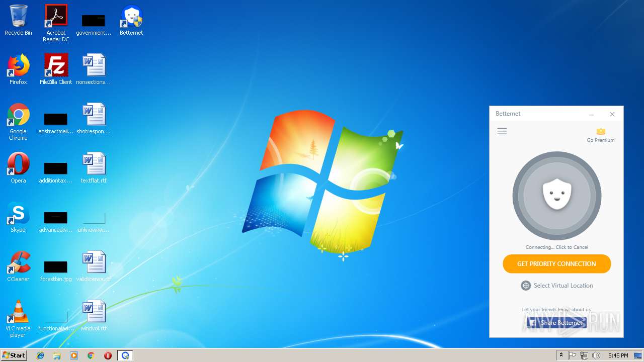
Task: Launch Opera from the taskbar
Action: [x=108, y=355]
